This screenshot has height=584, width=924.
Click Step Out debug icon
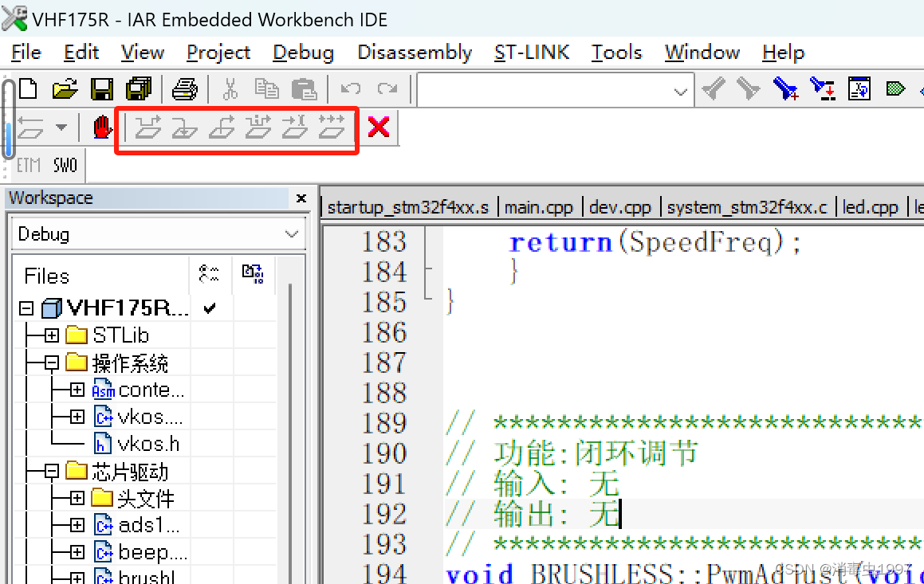[x=222, y=127]
